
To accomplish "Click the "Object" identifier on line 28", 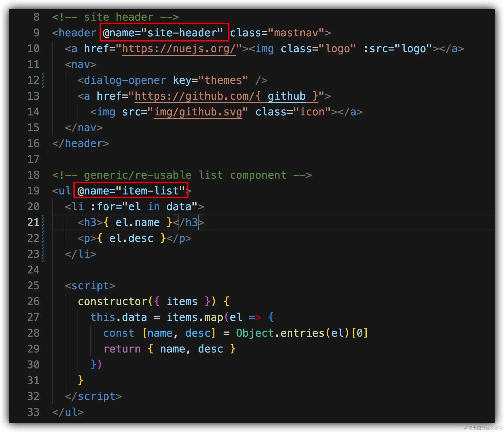I will [255, 333].
